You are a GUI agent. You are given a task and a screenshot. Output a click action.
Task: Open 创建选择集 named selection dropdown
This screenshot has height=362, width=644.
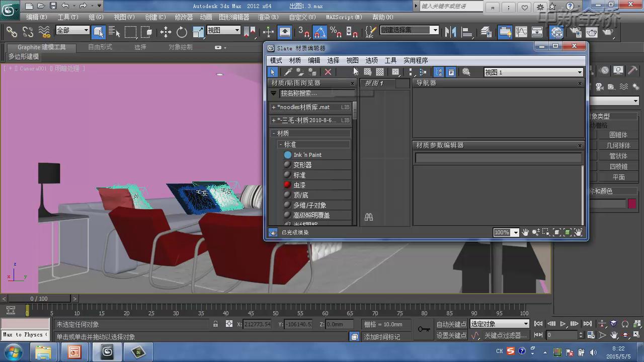click(410, 30)
